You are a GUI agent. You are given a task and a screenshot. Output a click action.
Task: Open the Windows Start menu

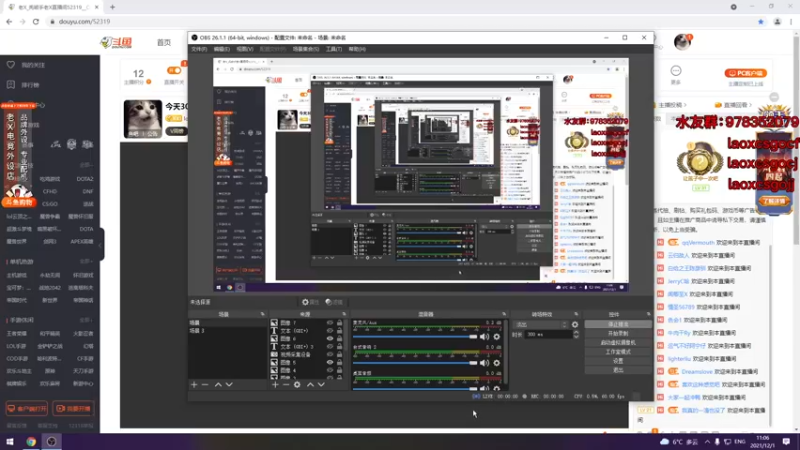10,441
